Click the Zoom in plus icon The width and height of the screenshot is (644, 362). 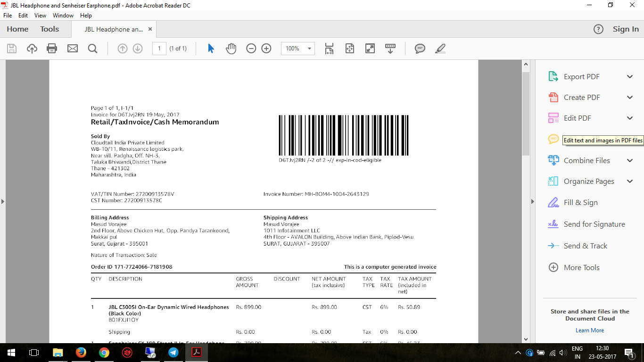(266, 49)
